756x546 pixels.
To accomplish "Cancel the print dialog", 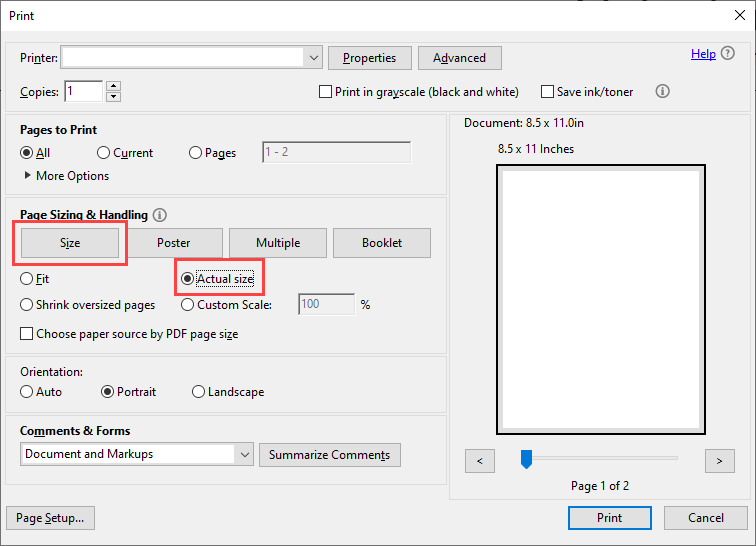I will (x=706, y=518).
